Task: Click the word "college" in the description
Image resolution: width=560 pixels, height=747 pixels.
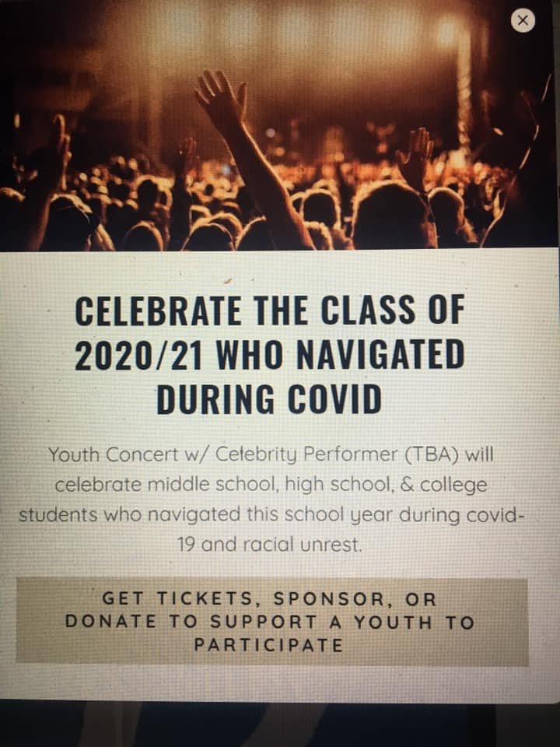Action: (454, 485)
